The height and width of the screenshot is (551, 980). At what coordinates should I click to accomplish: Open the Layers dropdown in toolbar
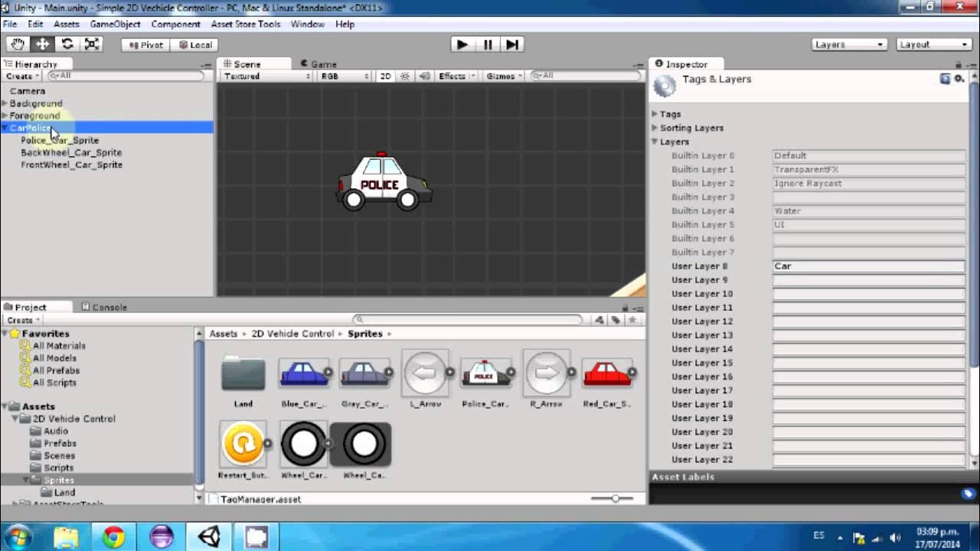click(x=849, y=44)
